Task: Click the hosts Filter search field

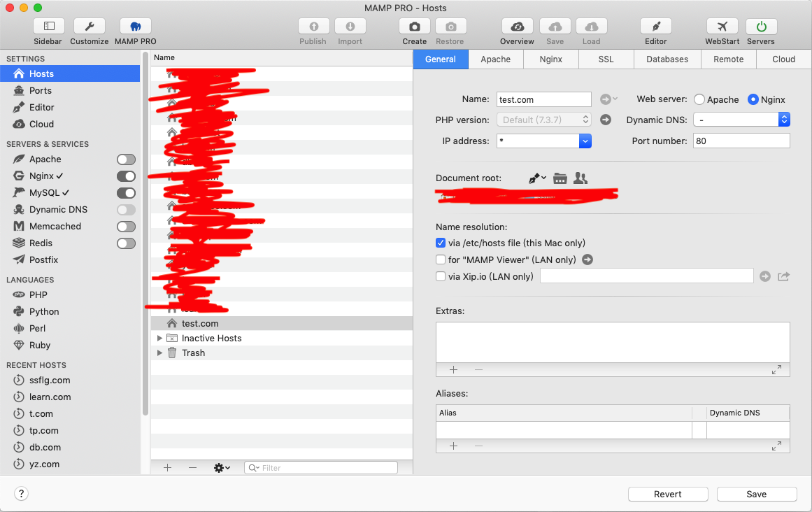Action: pos(321,468)
